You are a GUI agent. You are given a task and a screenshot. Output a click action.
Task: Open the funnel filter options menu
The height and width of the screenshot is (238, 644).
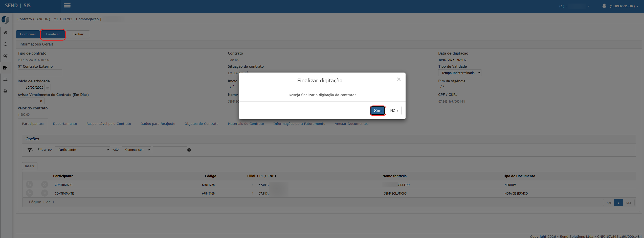point(30,150)
